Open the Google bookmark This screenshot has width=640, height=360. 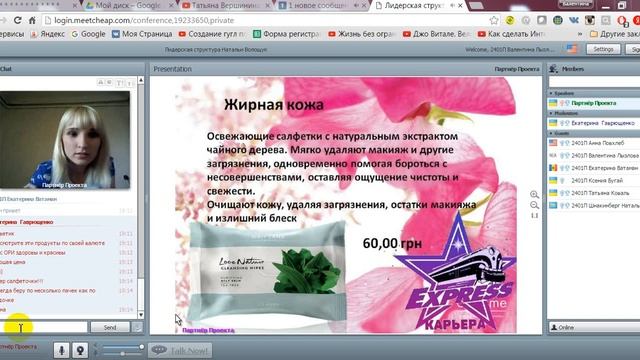pyautogui.click(x=89, y=34)
